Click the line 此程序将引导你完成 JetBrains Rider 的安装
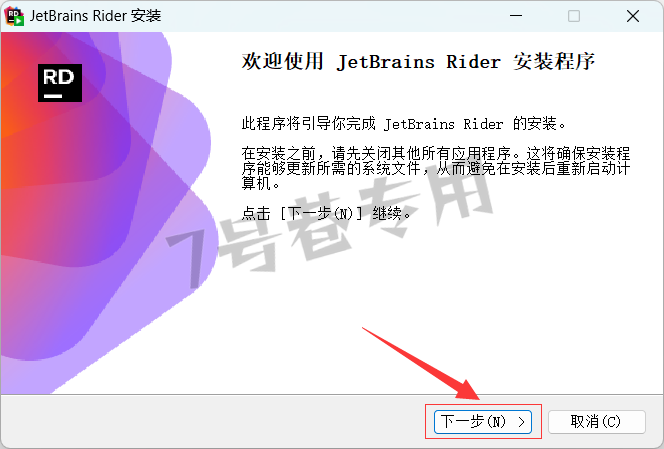664x449 pixels. [404, 124]
